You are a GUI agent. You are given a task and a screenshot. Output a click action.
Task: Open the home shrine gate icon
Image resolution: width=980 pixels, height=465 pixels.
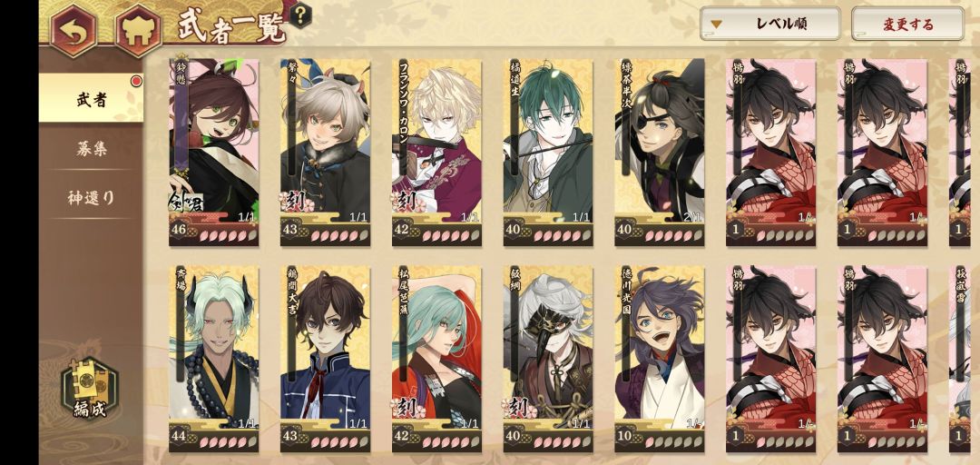coord(138,29)
